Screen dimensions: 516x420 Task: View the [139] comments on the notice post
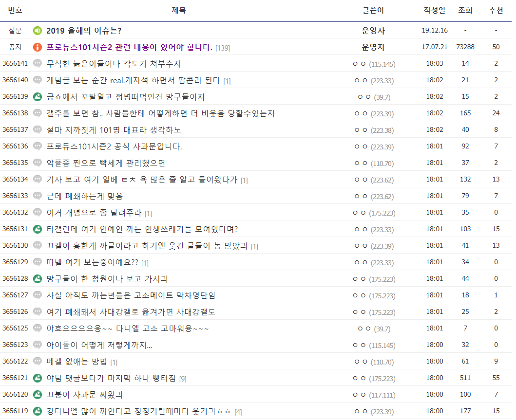click(223, 48)
